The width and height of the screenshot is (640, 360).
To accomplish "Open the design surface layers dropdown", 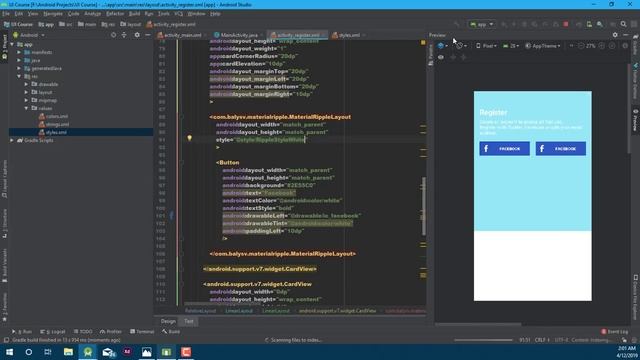I will (x=442, y=46).
